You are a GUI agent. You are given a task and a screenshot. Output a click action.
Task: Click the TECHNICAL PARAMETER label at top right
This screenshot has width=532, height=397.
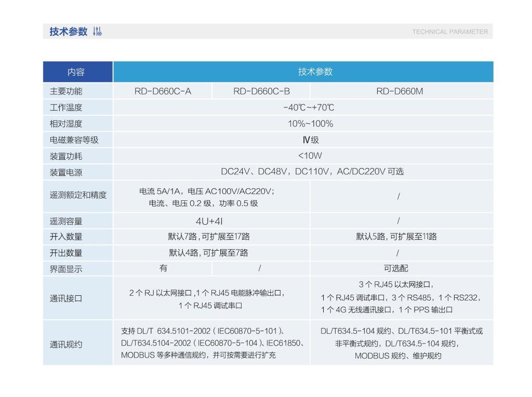(450, 32)
